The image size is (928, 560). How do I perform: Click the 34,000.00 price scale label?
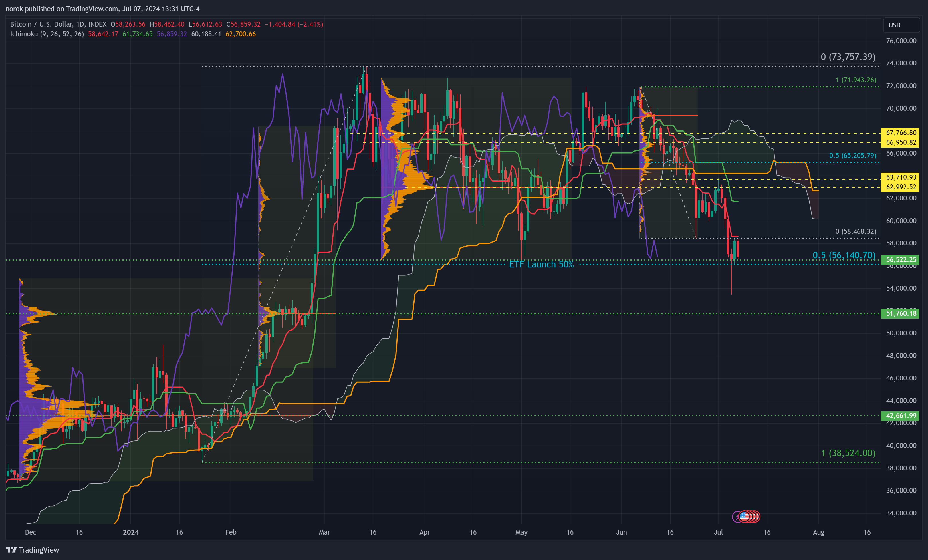pyautogui.click(x=901, y=513)
